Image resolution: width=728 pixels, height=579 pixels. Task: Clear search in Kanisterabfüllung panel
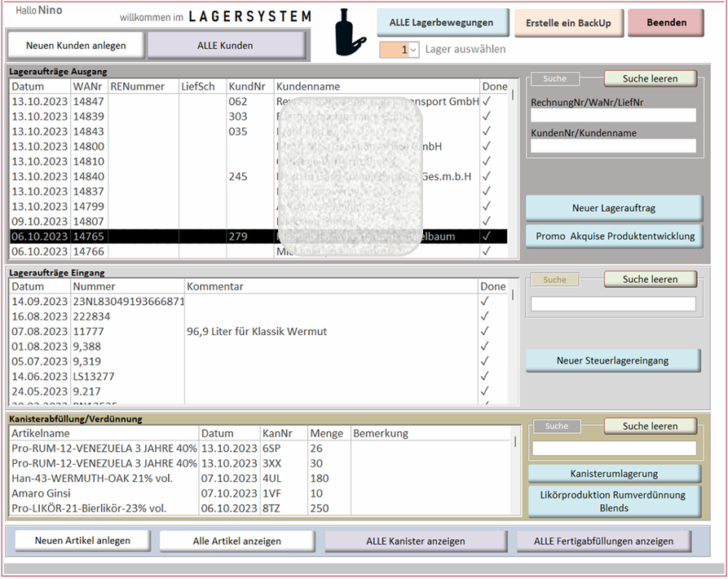pyautogui.click(x=650, y=426)
